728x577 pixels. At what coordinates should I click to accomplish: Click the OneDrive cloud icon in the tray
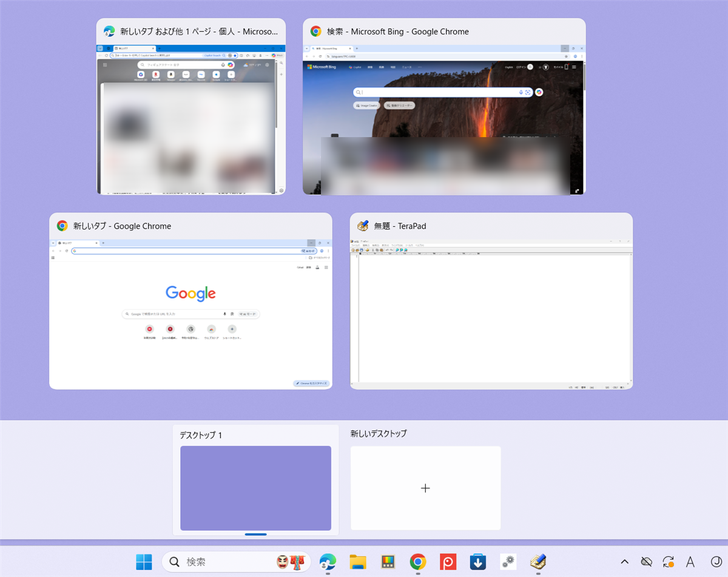click(x=646, y=562)
